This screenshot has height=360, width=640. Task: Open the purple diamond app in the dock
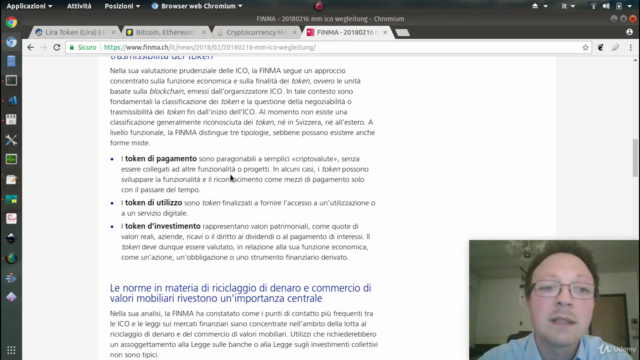tap(11, 297)
